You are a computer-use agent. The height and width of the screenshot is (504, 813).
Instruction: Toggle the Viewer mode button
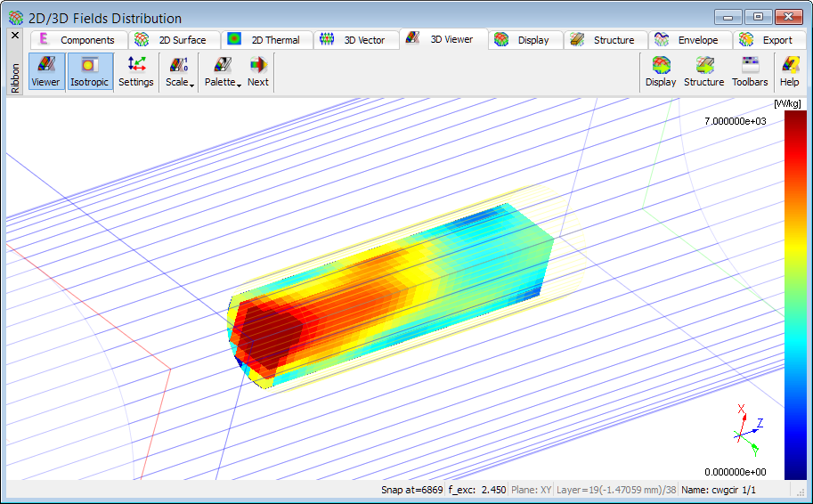pyautogui.click(x=45, y=72)
